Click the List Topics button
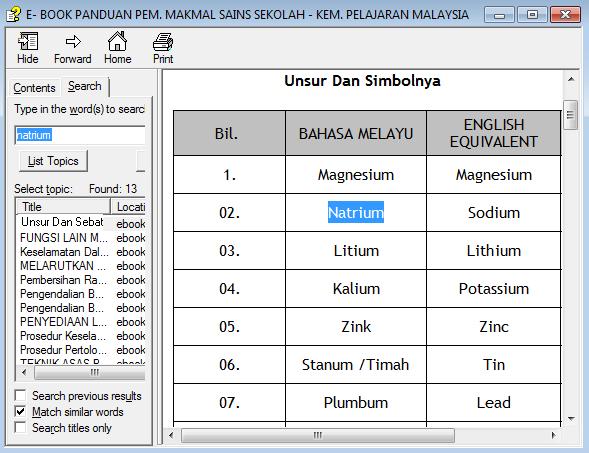589x453 pixels. pyautogui.click(x=53, y=161)
